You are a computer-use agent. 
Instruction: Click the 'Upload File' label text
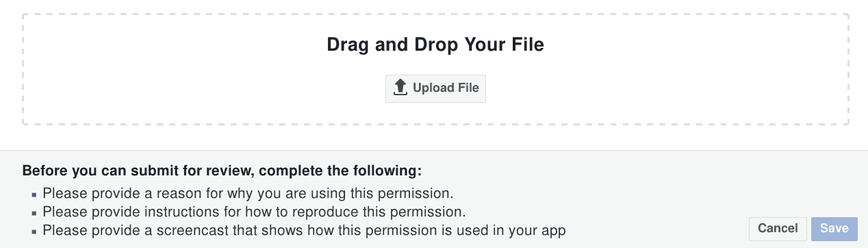click(x=446, y=88)
